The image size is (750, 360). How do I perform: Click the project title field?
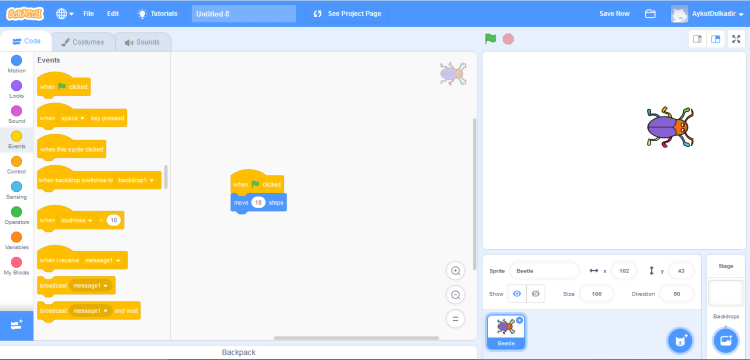[244, 14]
